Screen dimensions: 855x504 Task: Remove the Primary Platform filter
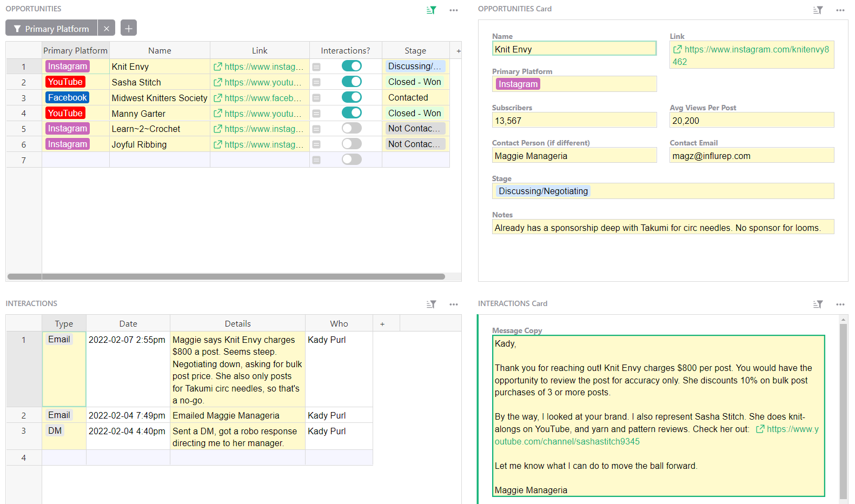(x=107, y=28)
